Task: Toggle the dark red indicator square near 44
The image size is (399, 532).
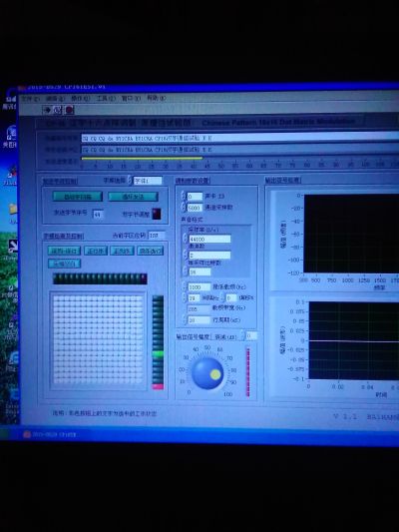Action: (157, 214)
